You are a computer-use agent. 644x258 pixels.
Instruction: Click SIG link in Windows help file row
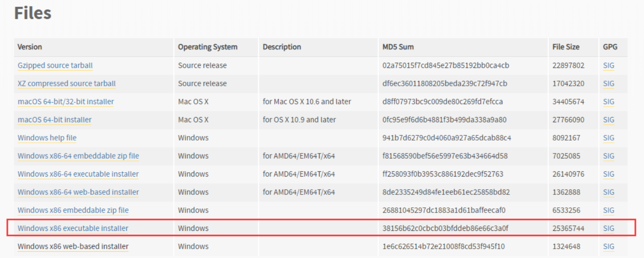[608, 138]
